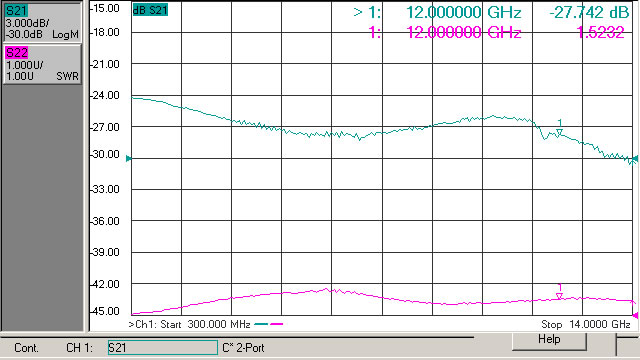This screenshot has width=640, height=360.
Task: Click the LogM format label in S21 box
Action: (x=65, y=35)
